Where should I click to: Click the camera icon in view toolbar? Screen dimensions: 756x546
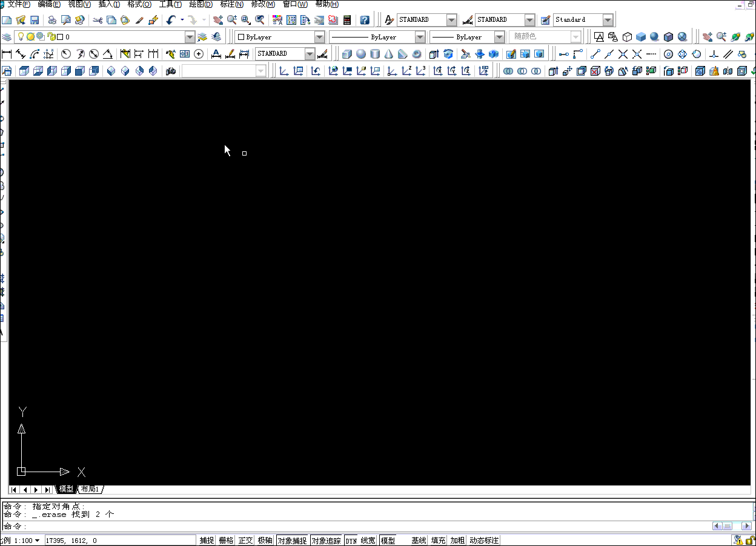[x=171, y=71]
